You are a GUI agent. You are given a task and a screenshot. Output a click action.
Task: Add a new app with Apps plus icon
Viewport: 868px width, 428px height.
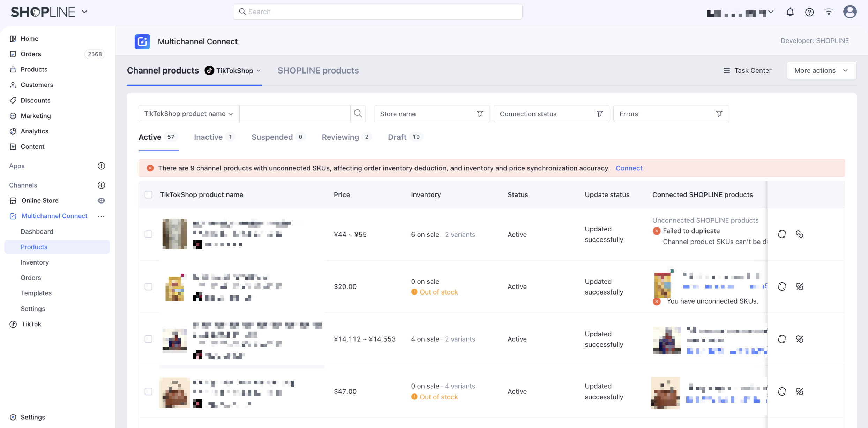tap(101, 166)
